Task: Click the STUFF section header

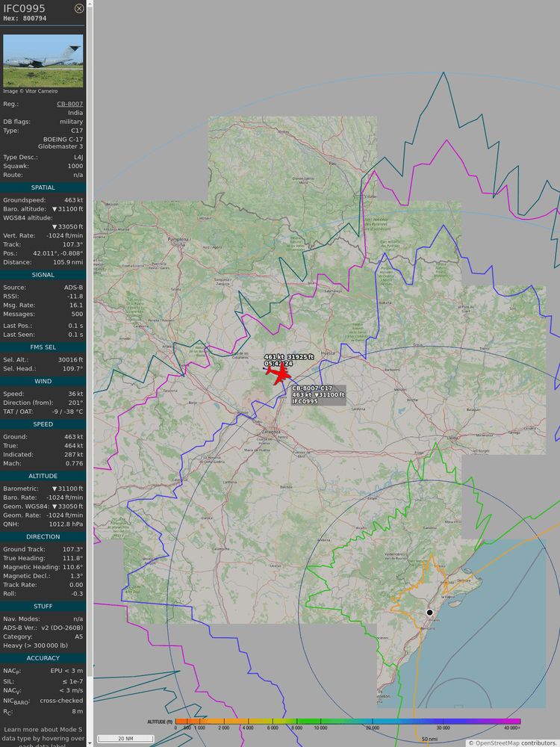Action: click(43, 606)
